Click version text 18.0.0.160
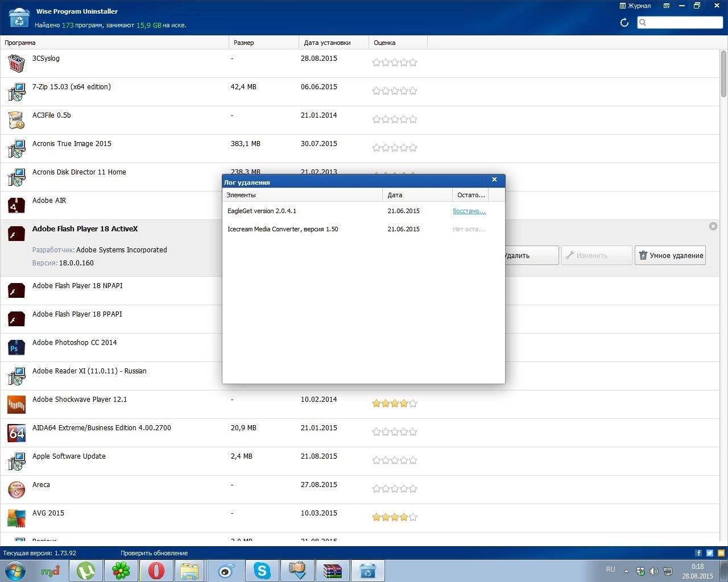This screenshot has height=582, width=728. click(76, 263)
